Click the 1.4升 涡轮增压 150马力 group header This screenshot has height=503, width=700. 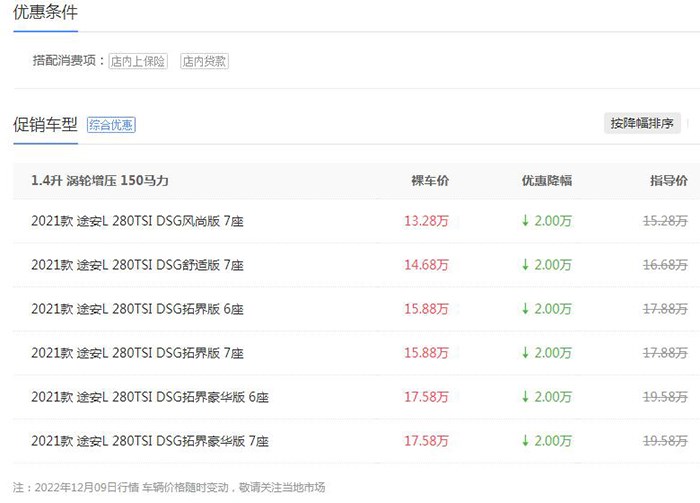(100, 181)
